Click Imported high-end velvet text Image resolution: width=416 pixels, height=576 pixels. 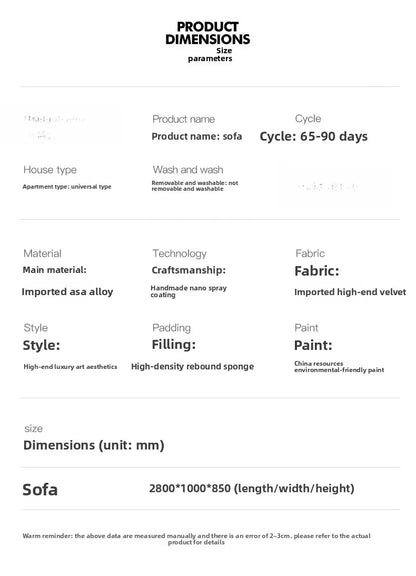(350, 292)
